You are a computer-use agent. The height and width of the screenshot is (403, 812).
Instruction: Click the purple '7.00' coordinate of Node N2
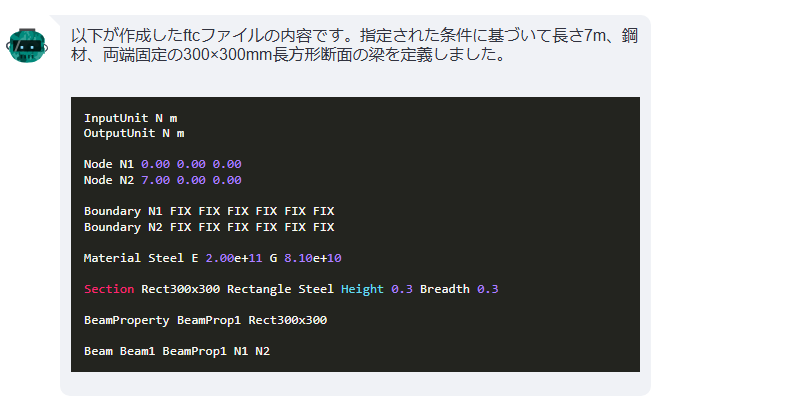(155, 180)
